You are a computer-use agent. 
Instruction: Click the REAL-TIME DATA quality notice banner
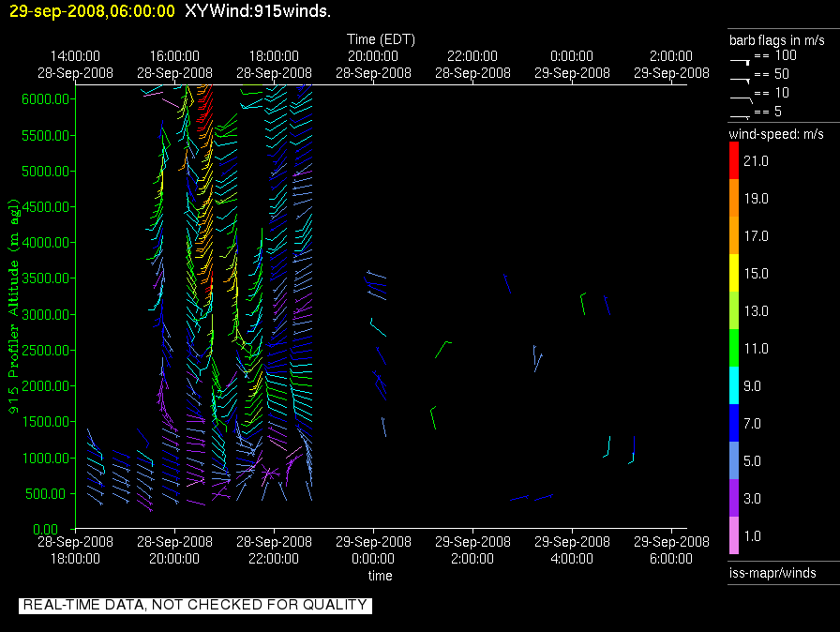195,605
